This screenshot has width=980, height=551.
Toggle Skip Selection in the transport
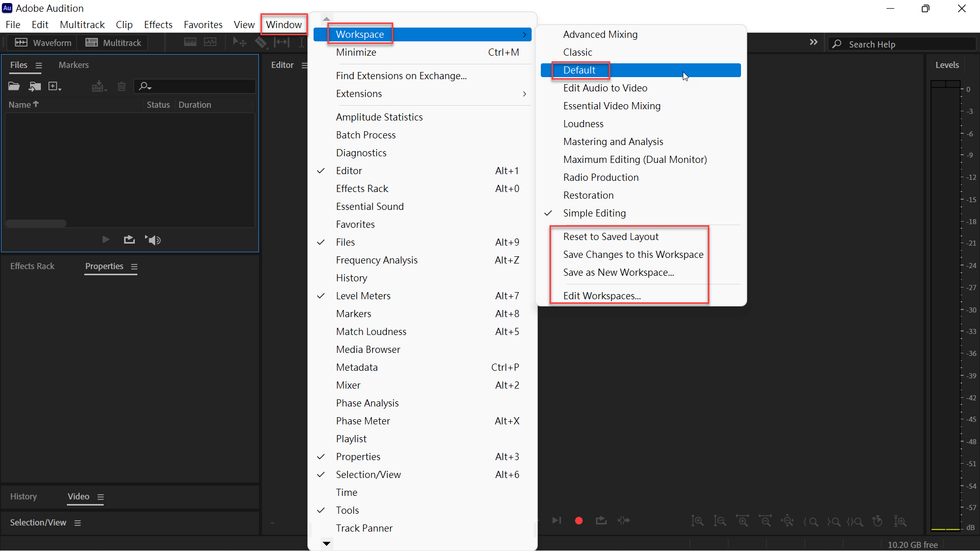click(624, 520)
